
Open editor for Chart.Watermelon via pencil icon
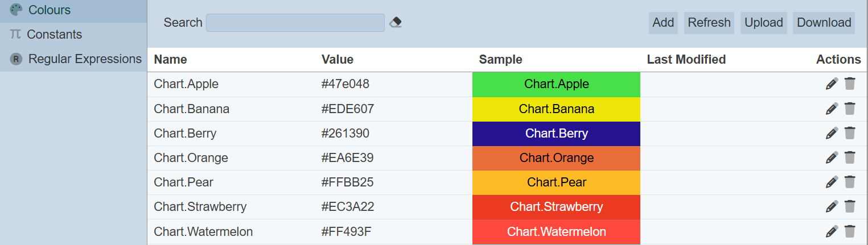point(832,231)
